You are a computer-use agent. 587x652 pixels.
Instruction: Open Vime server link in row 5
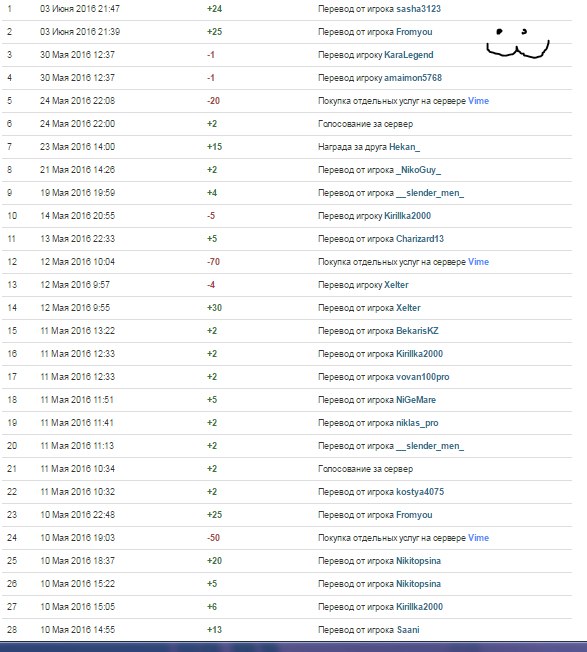coord(478,101)
